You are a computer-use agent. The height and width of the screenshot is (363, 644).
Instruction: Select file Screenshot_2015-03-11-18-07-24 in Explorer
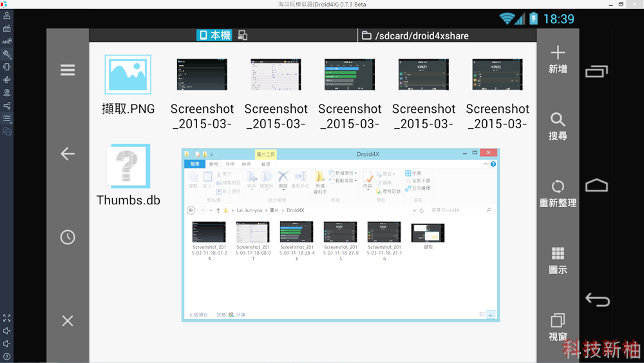[209, 241]
